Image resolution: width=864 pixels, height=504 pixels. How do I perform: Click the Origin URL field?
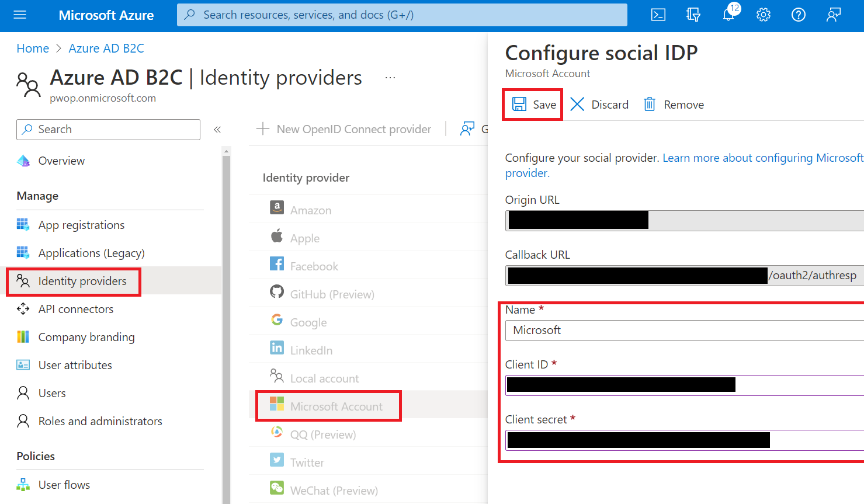coord(685,221)
